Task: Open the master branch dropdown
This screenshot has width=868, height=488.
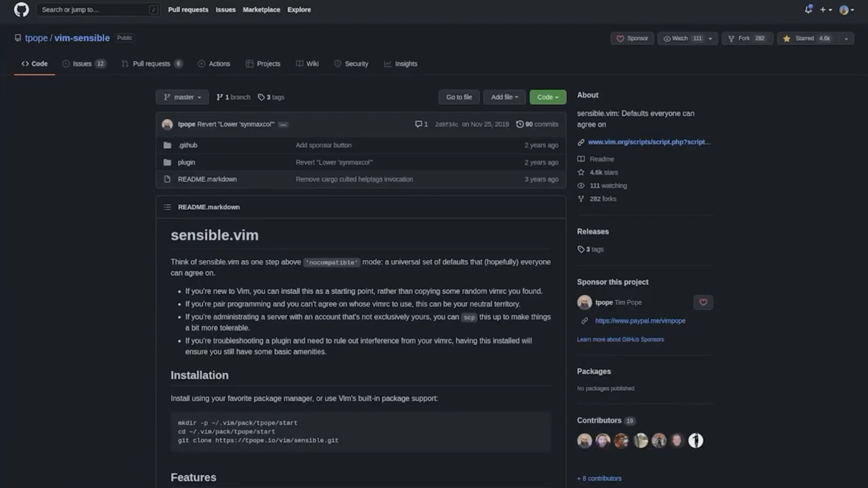Action: click(x=182, y=97)
